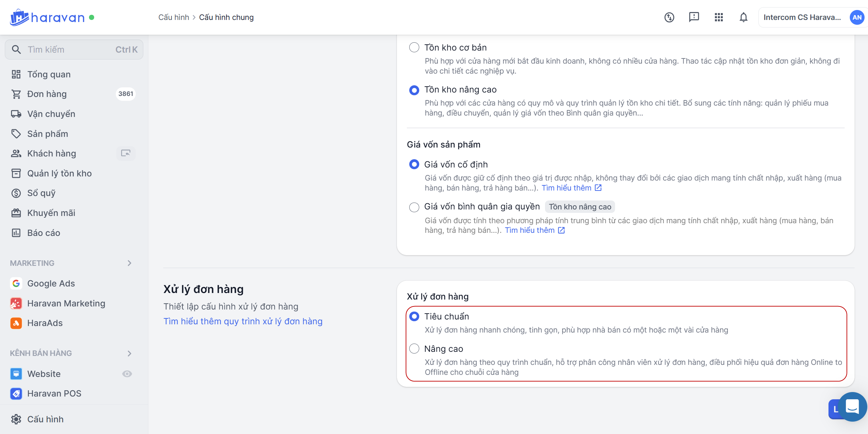Toggle the Website visibility eye icon
Screen dimensions: 868x434
pos(127,374)
